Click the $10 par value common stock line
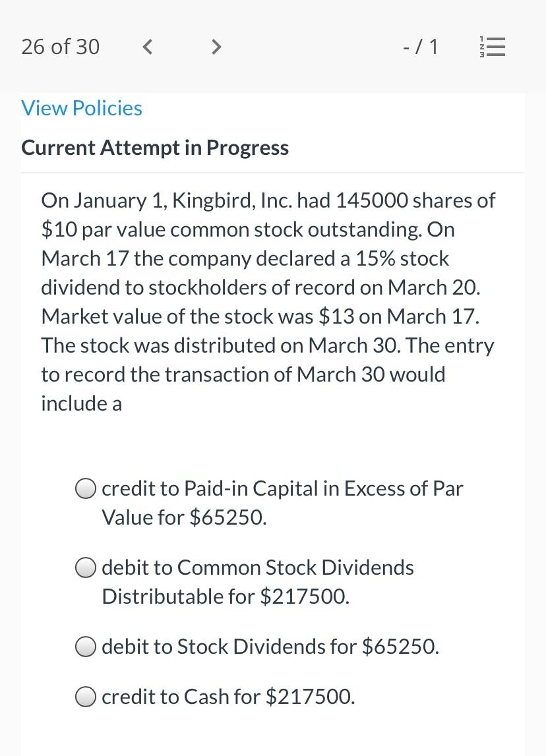Image resolution: width=546 pixels, height=756 pixels. [x=248, y=229]
